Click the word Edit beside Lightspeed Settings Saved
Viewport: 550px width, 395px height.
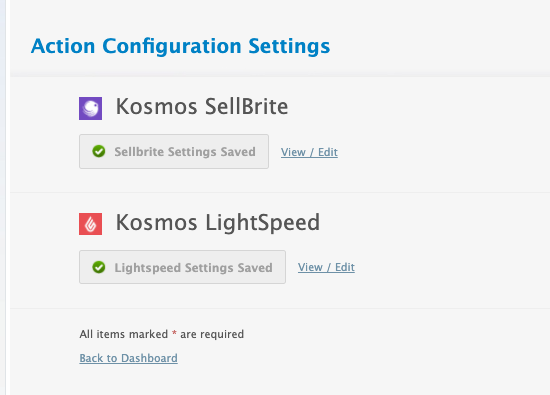click(344, 267)
